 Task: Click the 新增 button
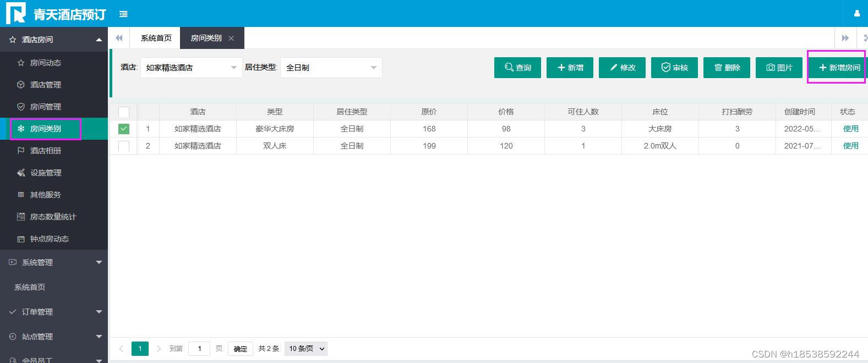click(570, 68)
